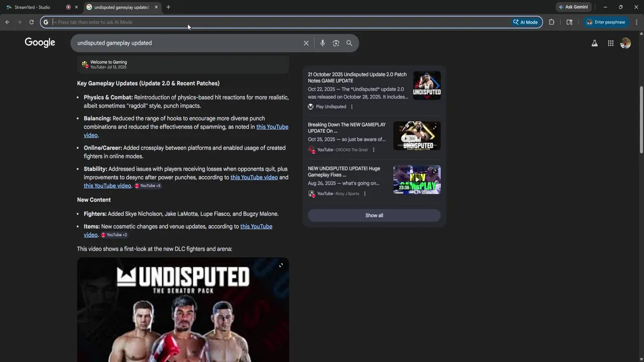This screenshot has width=644, height=362.
Task: Click Show all sources button
Action: (374, 215)
